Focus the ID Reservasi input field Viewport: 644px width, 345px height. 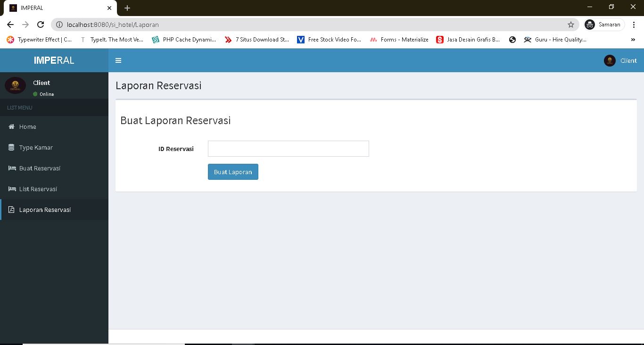(x=289, y=149)
